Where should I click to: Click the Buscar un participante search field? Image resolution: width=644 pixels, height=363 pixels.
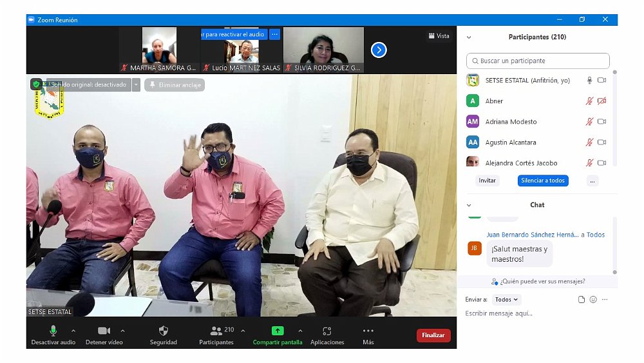pos(538,61)
